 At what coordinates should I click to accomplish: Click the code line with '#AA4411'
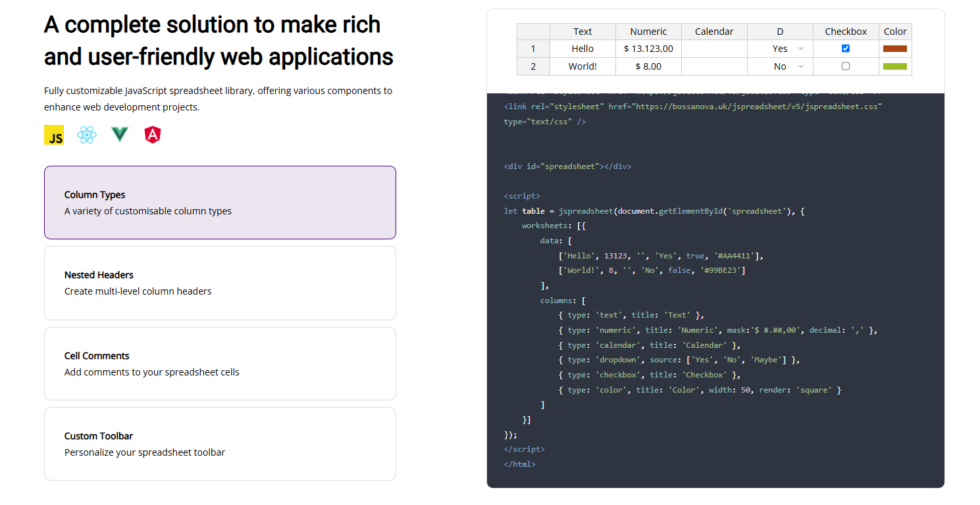pos(661,256)
